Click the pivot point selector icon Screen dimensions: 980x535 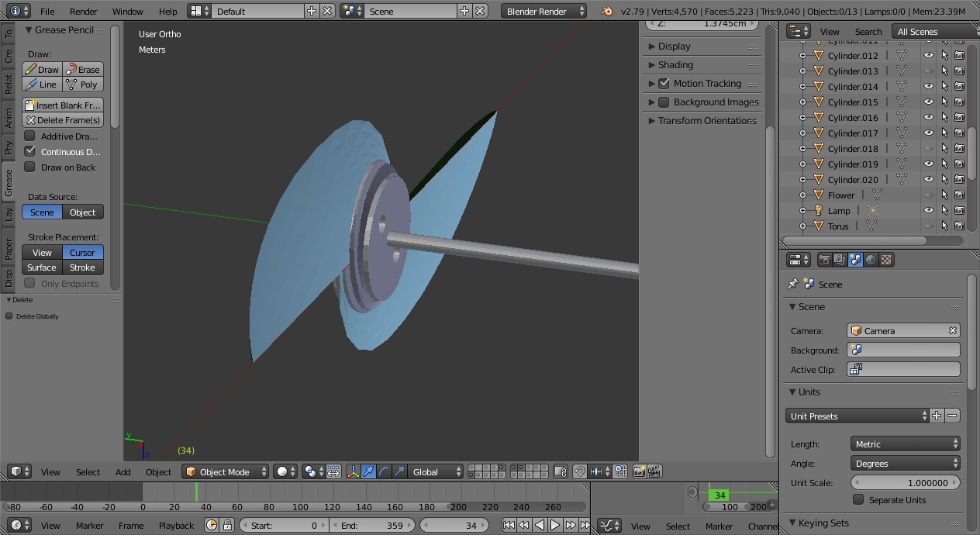(x=313, y=471)
